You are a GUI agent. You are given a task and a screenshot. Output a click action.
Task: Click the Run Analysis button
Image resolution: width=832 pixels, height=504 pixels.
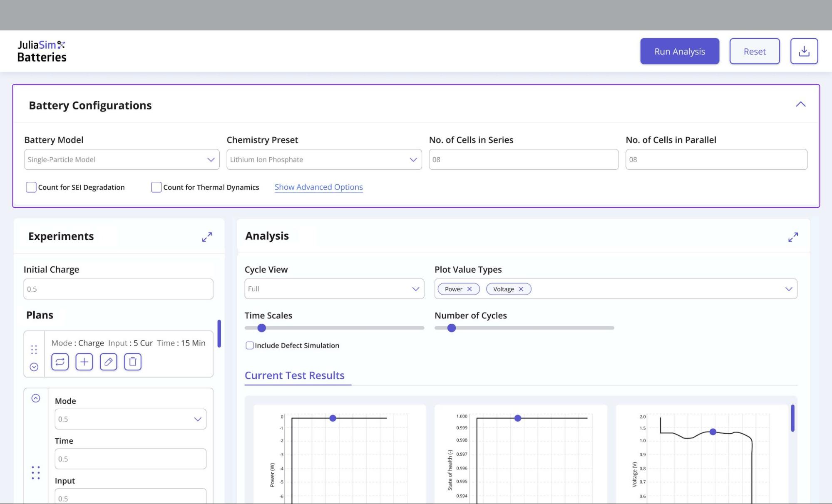click(x=679, y=51)
